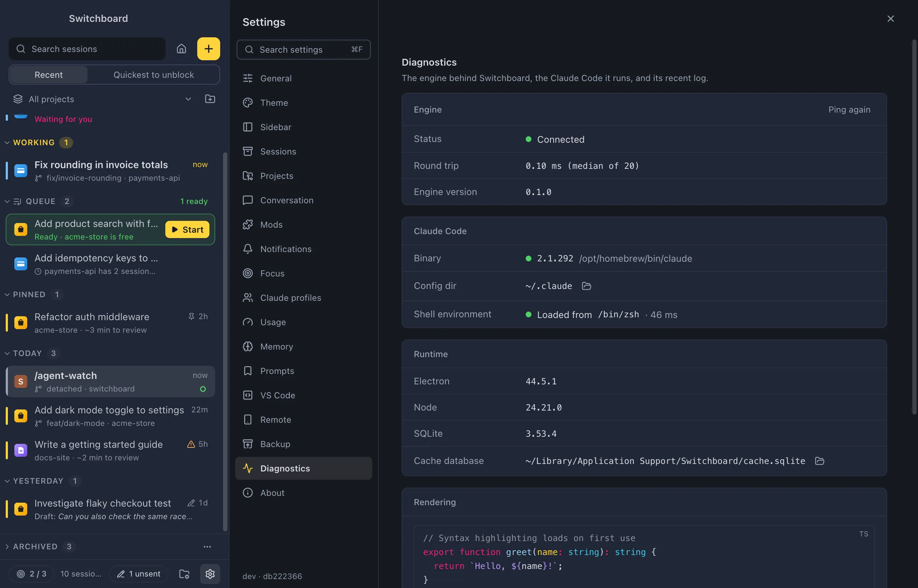
Task: Switch to the Recent sort tab
Action: (48, 75)
